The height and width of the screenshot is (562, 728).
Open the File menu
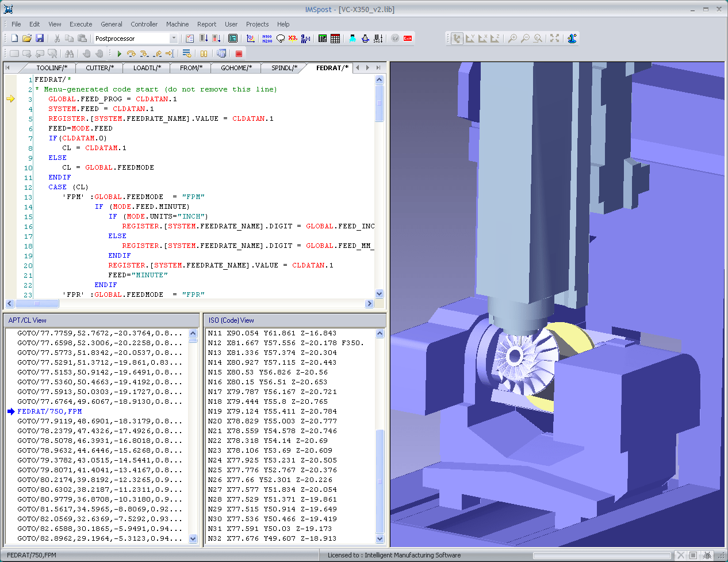(16, 24)
